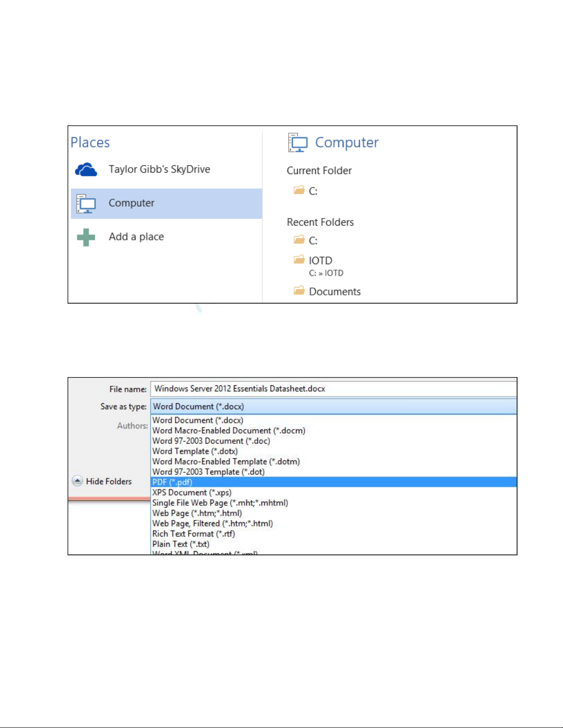This screenshot has width=563, height=728.
Task: Select Taylor Gibb's SkyDrive place
Action: click(159, 169)
